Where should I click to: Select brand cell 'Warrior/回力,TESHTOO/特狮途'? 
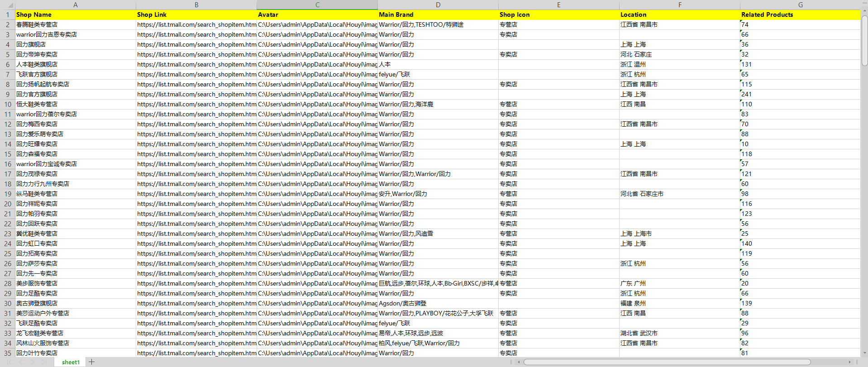pos(438,24)
